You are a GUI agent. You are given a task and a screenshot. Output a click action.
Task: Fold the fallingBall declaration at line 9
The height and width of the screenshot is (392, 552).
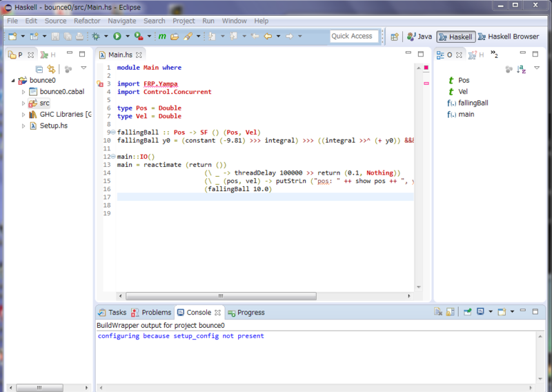point(113,133)
